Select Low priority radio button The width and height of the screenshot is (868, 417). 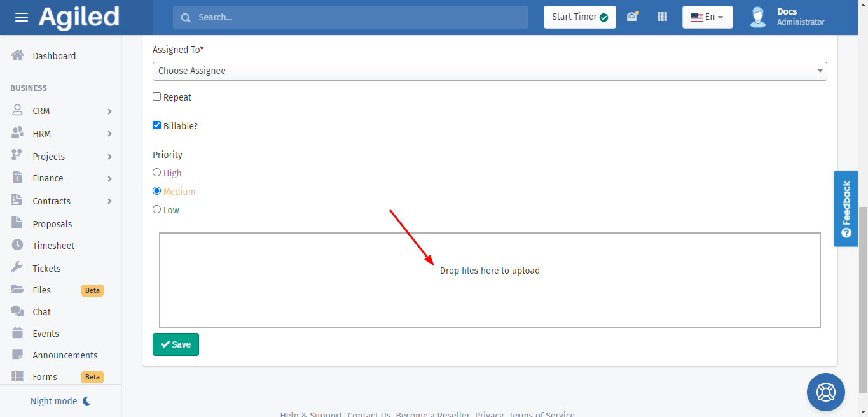click(157, 209)
